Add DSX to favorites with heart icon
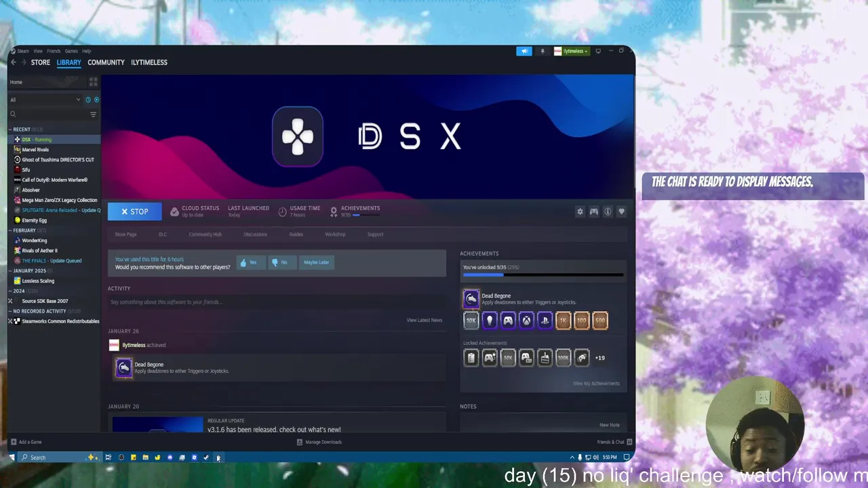Image resolution: width=868 pixels, height=488 pixels. [621, 211]
